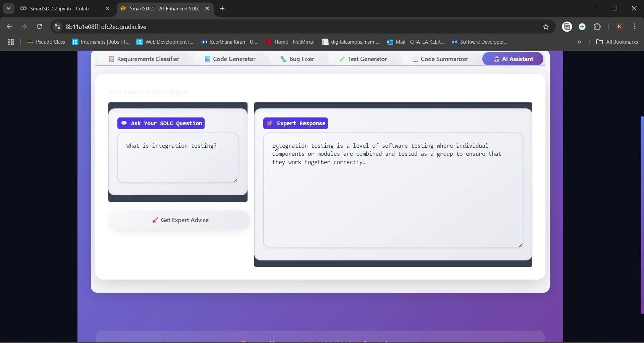The height and width of the screenshot is (343, 644).
Task: Open a new browser tab with plus icon
Action: (222, 8)
